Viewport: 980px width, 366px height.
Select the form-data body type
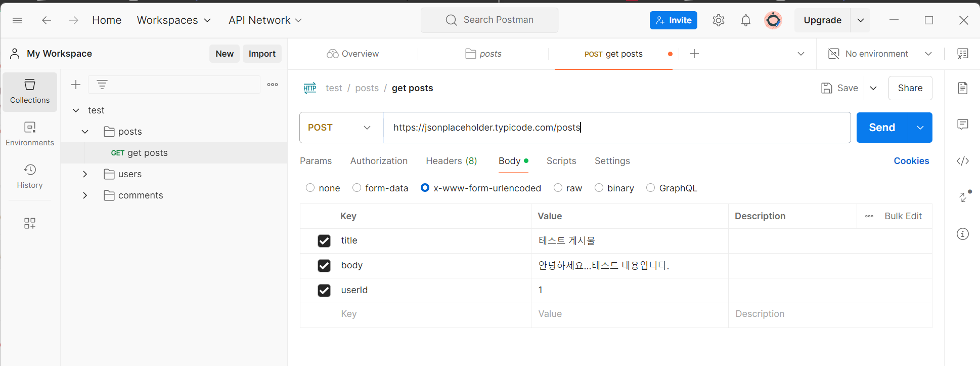(x=357, y=188)
